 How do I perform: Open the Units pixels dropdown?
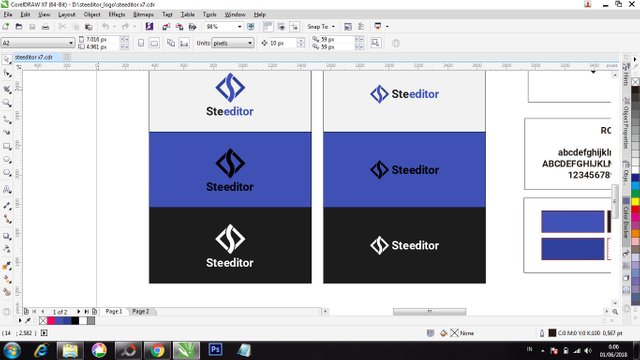[249, 43]
